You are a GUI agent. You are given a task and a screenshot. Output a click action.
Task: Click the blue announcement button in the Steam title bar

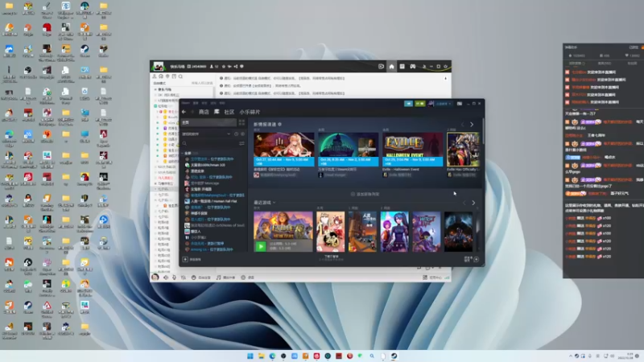[x=408, y=104]
